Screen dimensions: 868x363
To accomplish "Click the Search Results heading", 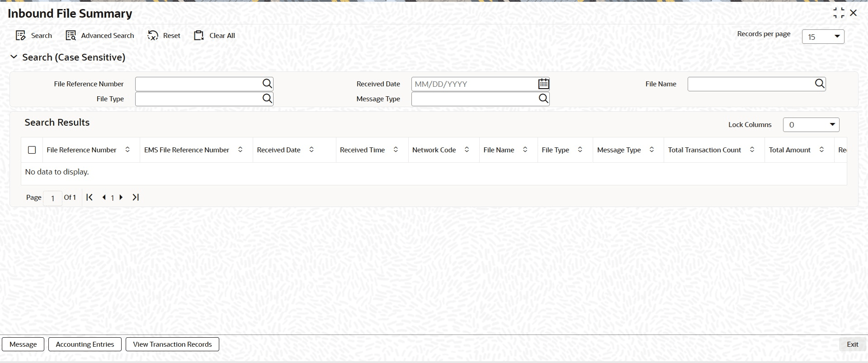I will click(x=57, y=123).
